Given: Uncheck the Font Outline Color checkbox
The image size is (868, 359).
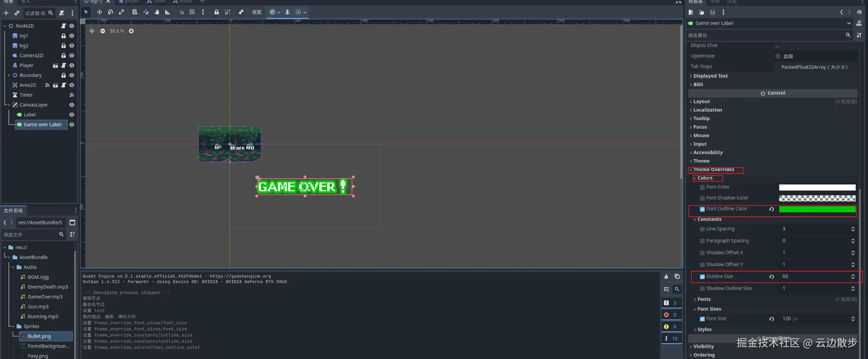Looking at the screenshot, I should pyautogui.click(x=702, y=209).
